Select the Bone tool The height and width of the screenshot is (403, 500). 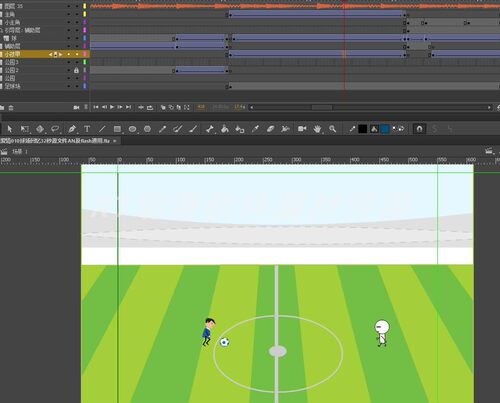click(210, 129)
